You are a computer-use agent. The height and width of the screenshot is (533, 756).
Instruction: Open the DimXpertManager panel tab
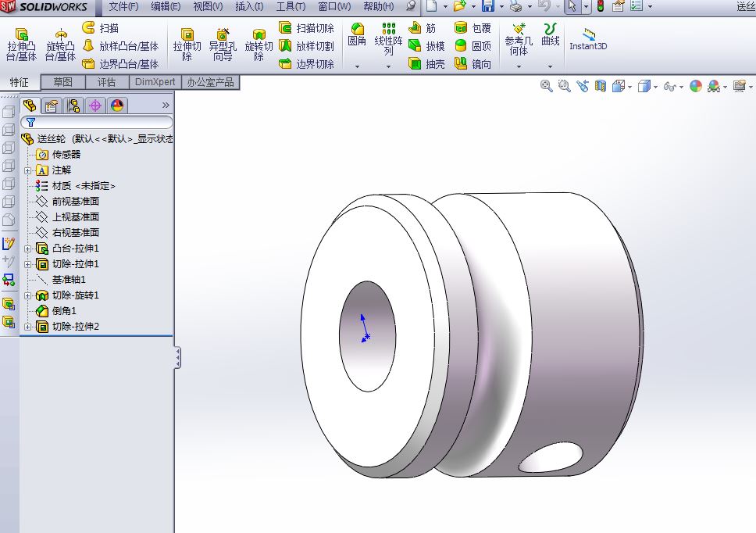(x=95, y=106)
